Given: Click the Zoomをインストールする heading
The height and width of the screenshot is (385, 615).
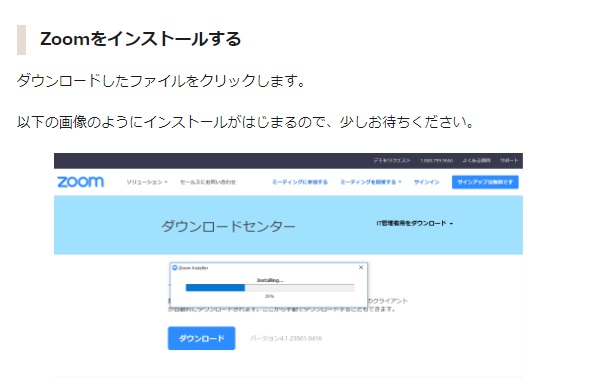Looking at the screenshot, I should click(140, 39).
